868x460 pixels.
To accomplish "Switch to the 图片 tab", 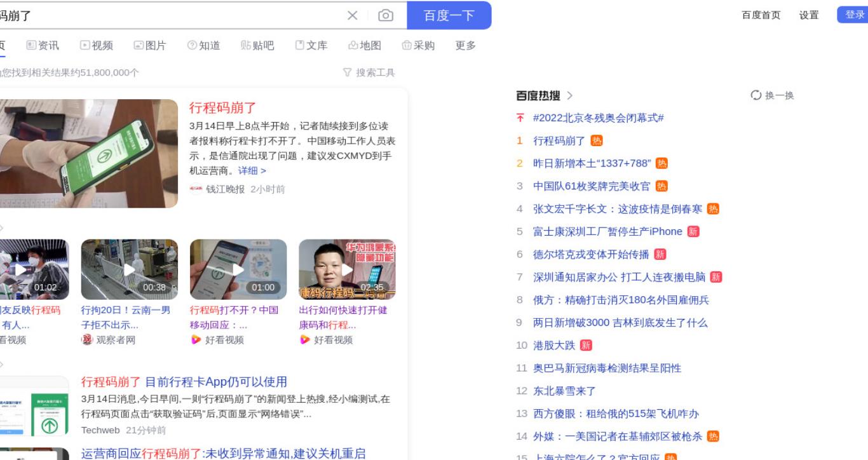I will pyautogui.click(x=150, y=45).
